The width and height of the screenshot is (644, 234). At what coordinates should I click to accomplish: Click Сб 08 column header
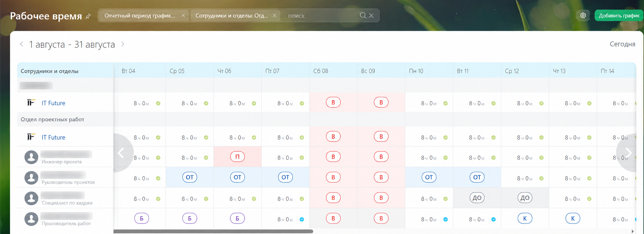click(333, 71)
